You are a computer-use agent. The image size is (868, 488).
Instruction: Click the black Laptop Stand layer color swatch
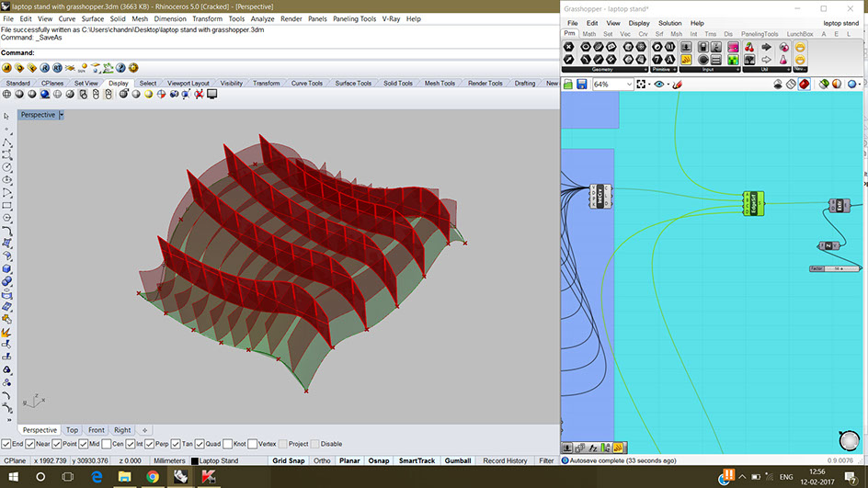click(x=194, y=461)
